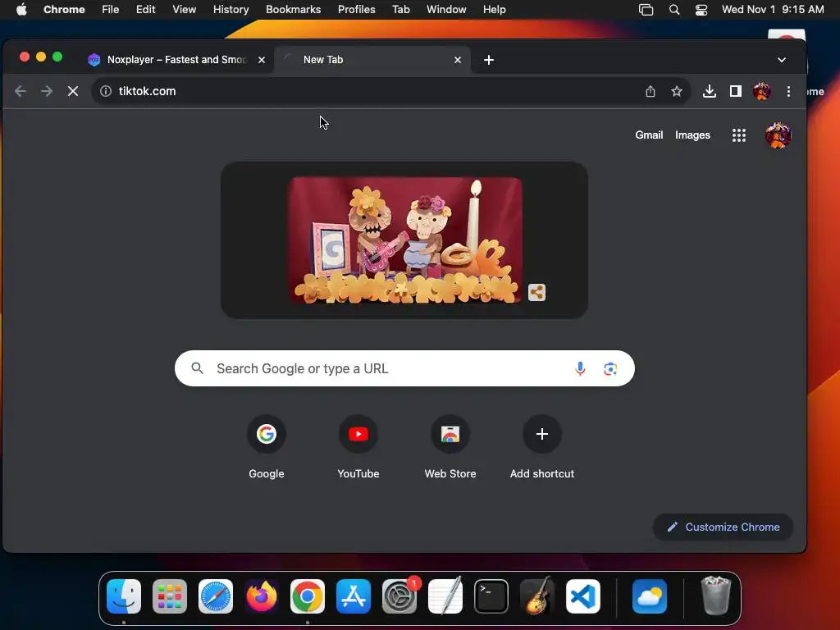Open TextEdit from the Dock

click(445, 596)
